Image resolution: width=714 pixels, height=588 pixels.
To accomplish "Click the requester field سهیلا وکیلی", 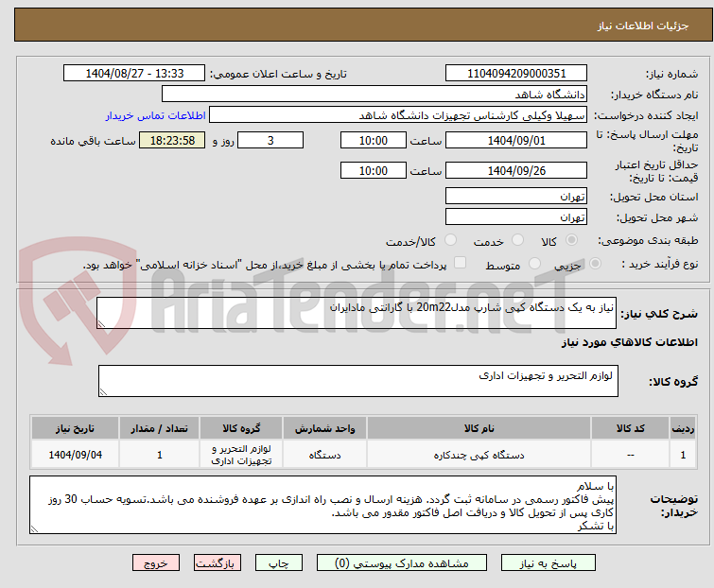I will 398,115.
